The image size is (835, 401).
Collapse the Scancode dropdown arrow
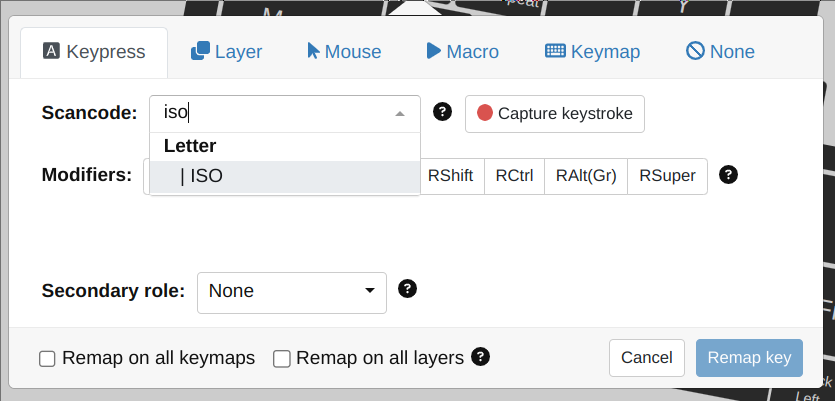pos(400,114)
